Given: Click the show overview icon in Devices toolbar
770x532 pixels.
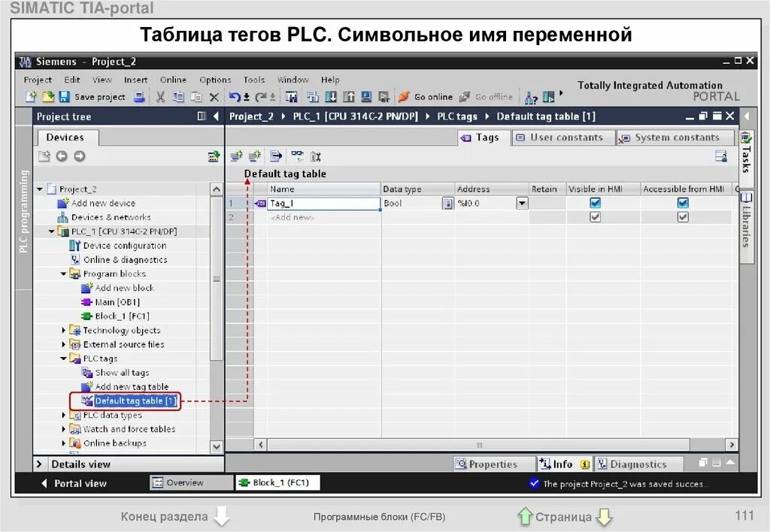Looking at the screenshot, I should tap(214, 156).
